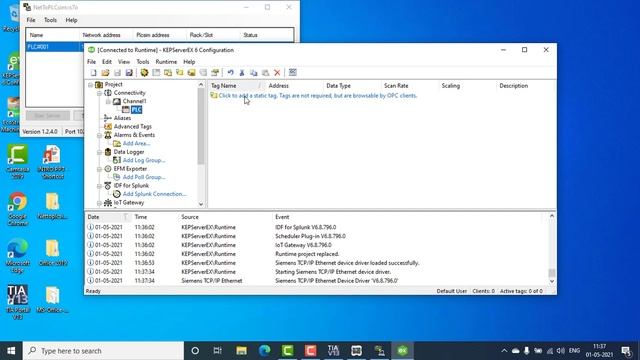This screenshot has height=360, width=640.
Task: Open KEPServerEX Edit menu
Action: 107,62
